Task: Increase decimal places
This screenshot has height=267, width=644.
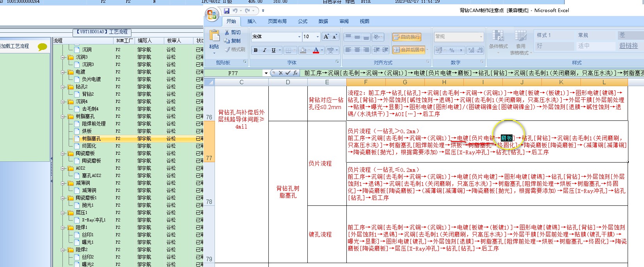Action: pos(471,50)
